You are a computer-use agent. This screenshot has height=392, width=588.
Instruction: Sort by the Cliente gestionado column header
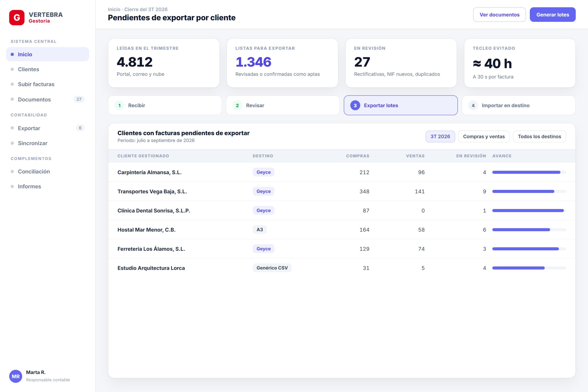pos(143,156)
